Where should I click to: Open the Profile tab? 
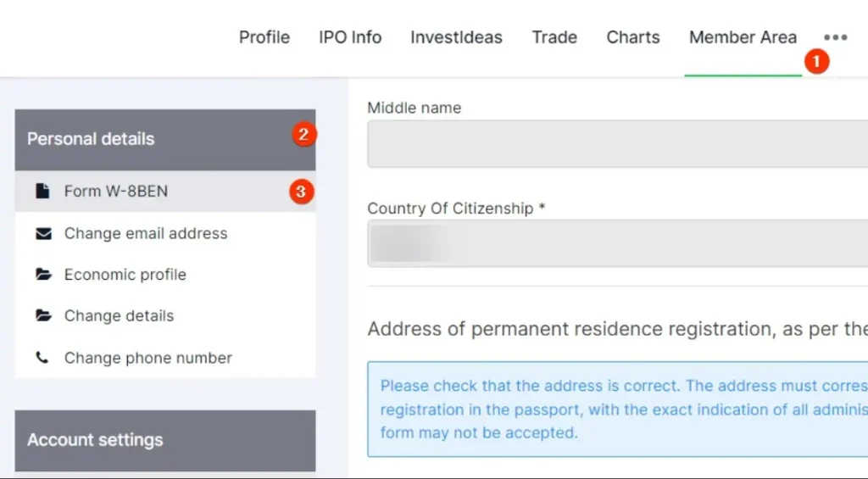point(264,37)
